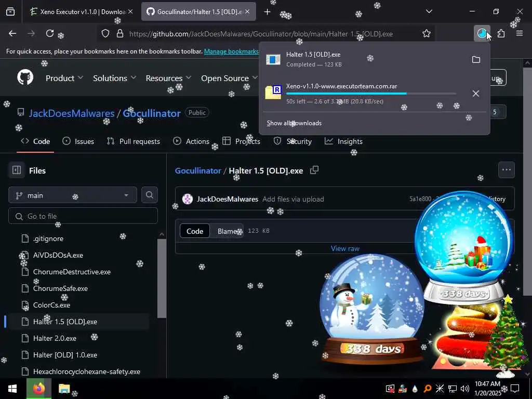Open JackDoesMalwares commit author link
The height and width of the screenshot is (399, 532).
(x=228, y=199)
